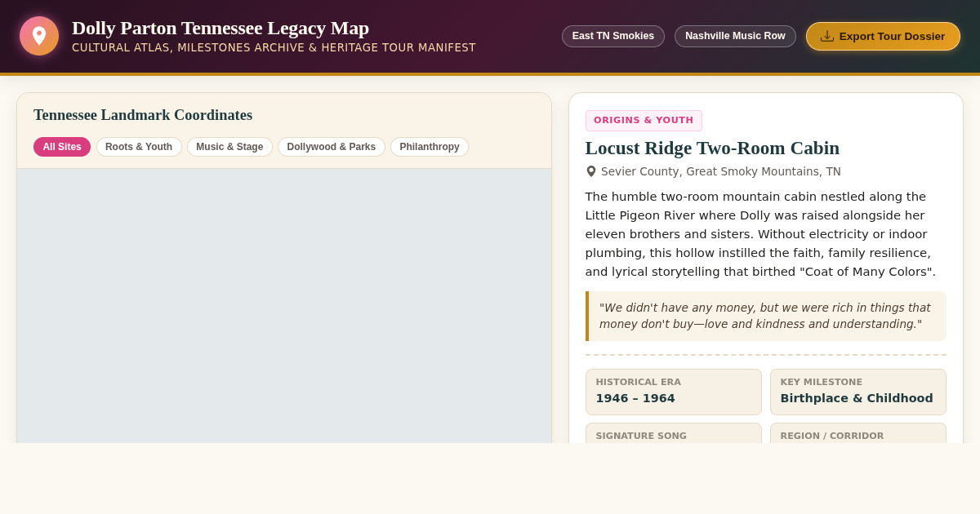Jump to East TN Smokies region
The image size is (980, 514).
click(613, 36)
